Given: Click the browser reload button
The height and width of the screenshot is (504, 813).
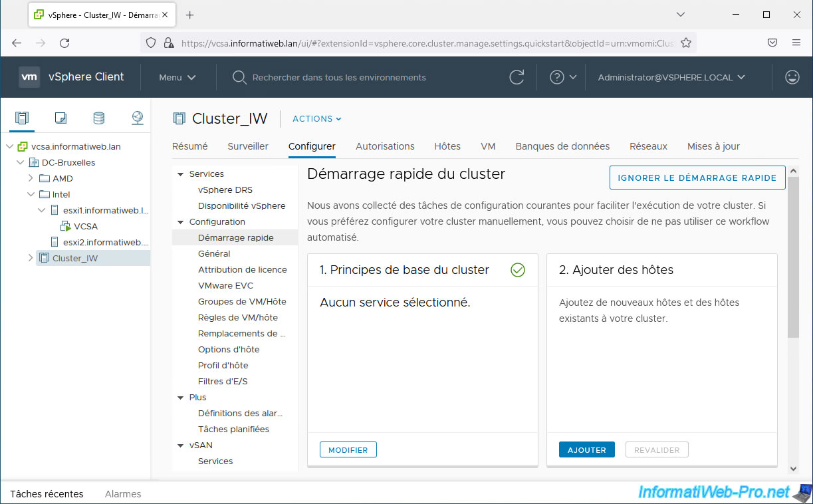Looking at the screenshot, I should pos(64,43).
